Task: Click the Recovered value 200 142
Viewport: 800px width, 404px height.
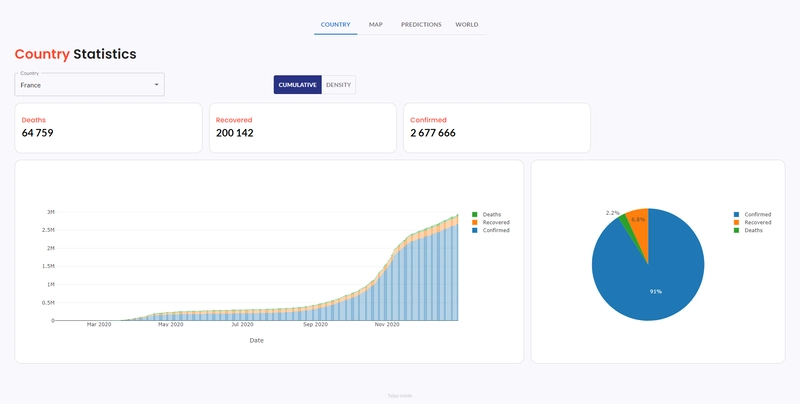Action: point(235,133)
